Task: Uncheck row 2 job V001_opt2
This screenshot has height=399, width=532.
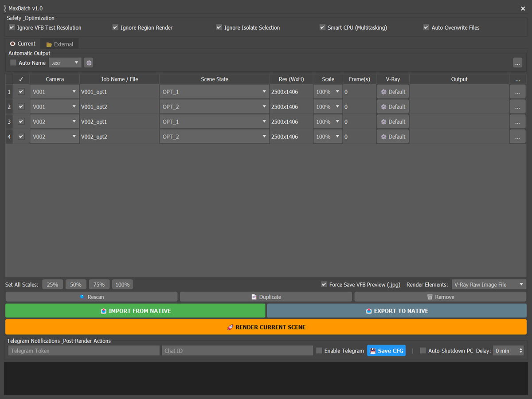Action: point(21,107)
